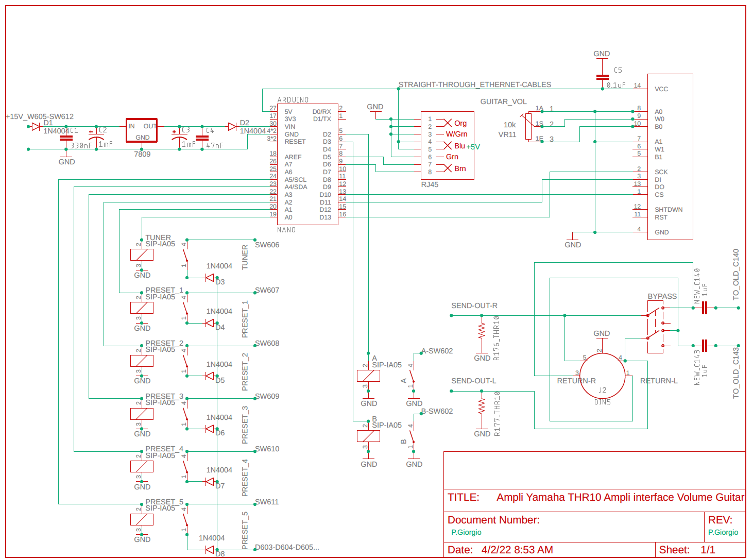The height and width of the screenshot is (560, 753).
Task: Pick the C1 330nF capacitor symbol
Action: (66, 138)
